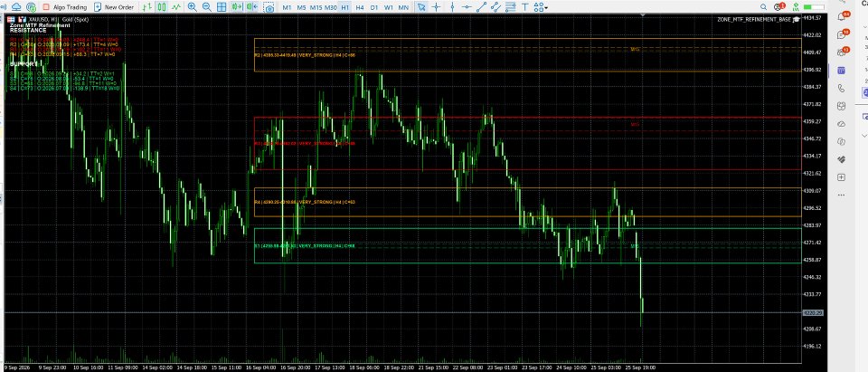The image size is (868, 372).
Task: Select the W1 timeframe
Action: point(389,7)
